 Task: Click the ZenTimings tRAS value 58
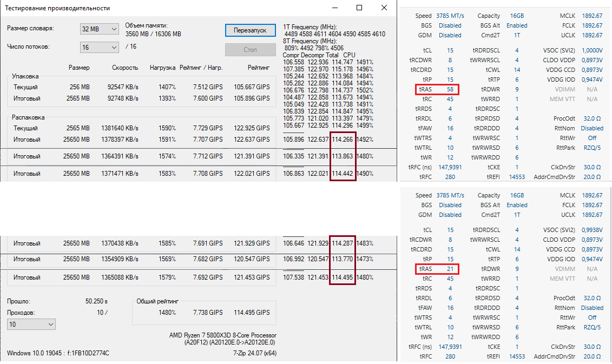tap(450, 89)
